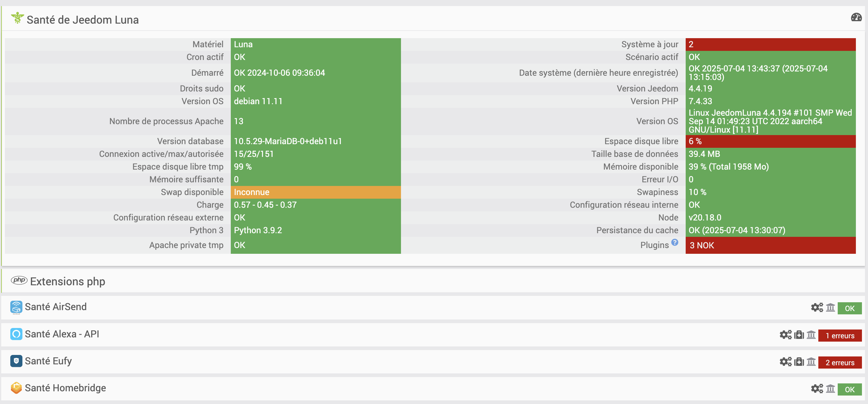Screen dimensions: 868x404
Task: Click the AirSend OK status badge
Action: pos(850,308)
